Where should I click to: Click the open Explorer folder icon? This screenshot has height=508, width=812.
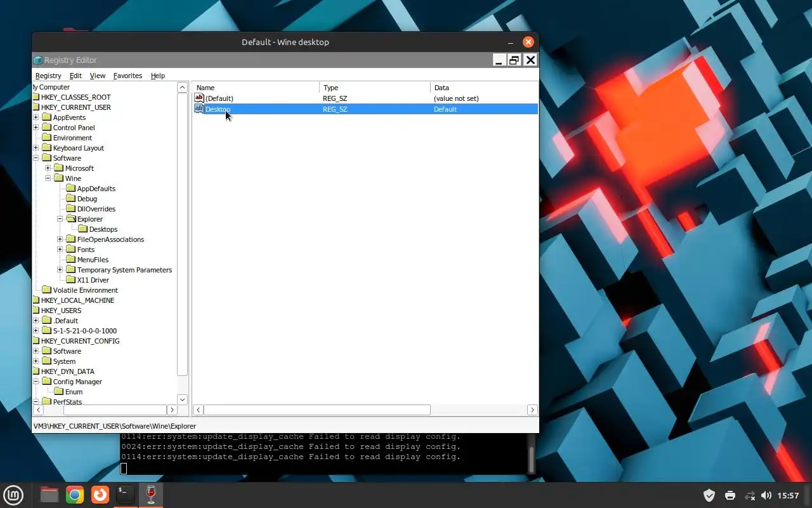point(70,219)
